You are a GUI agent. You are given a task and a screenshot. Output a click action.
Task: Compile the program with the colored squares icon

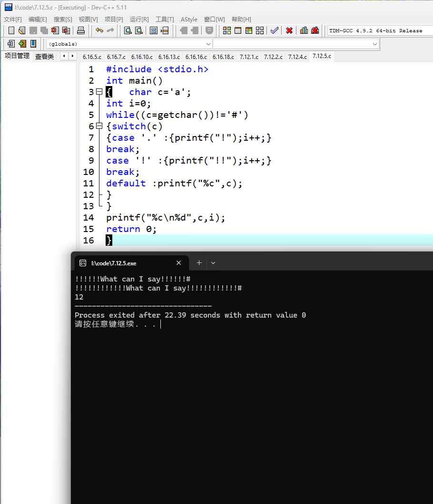click(x=227, y=30)
